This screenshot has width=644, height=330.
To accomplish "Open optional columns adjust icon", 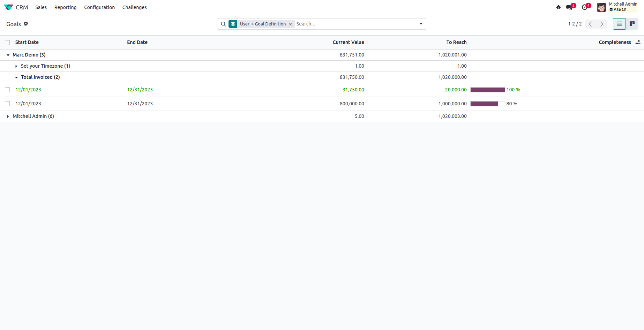I will tap(638, 42).
